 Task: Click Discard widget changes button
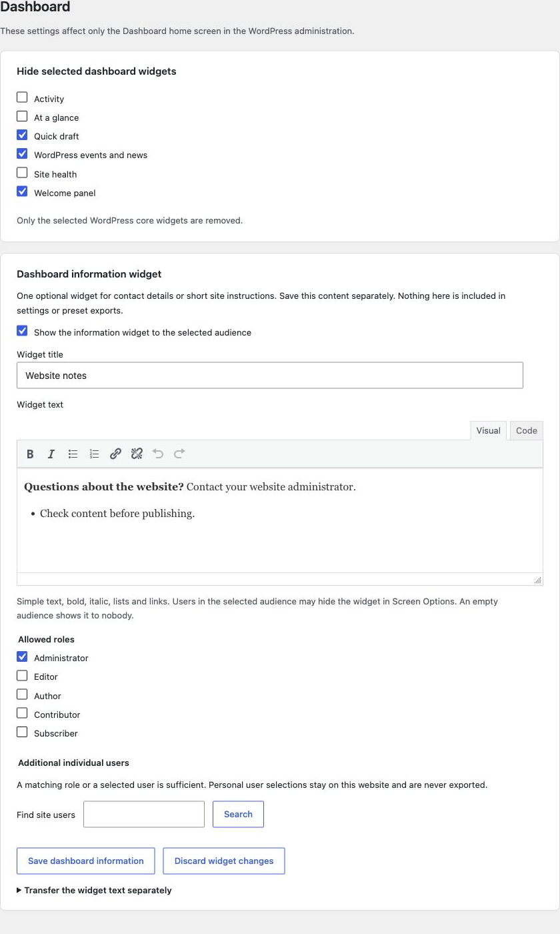224,861
